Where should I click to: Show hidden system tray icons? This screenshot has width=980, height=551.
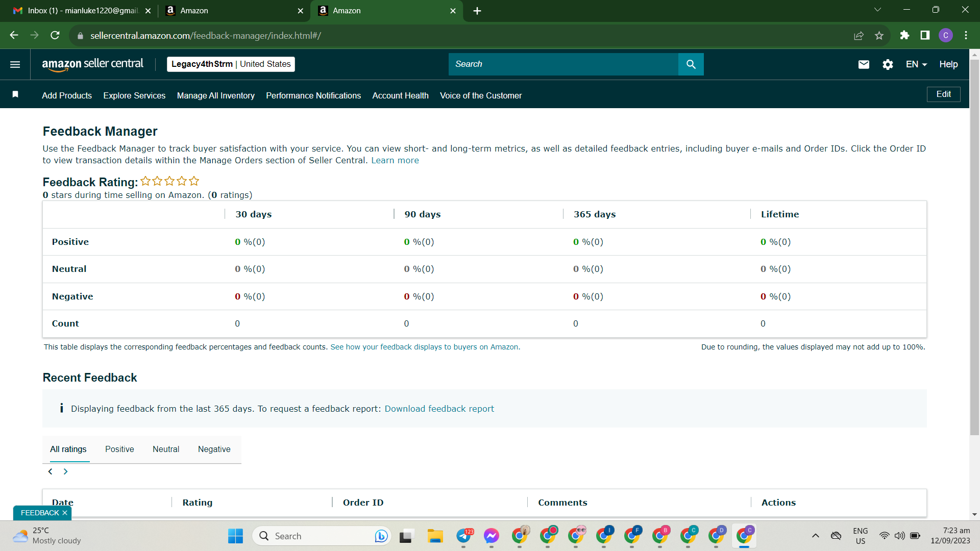click(816, 536)
